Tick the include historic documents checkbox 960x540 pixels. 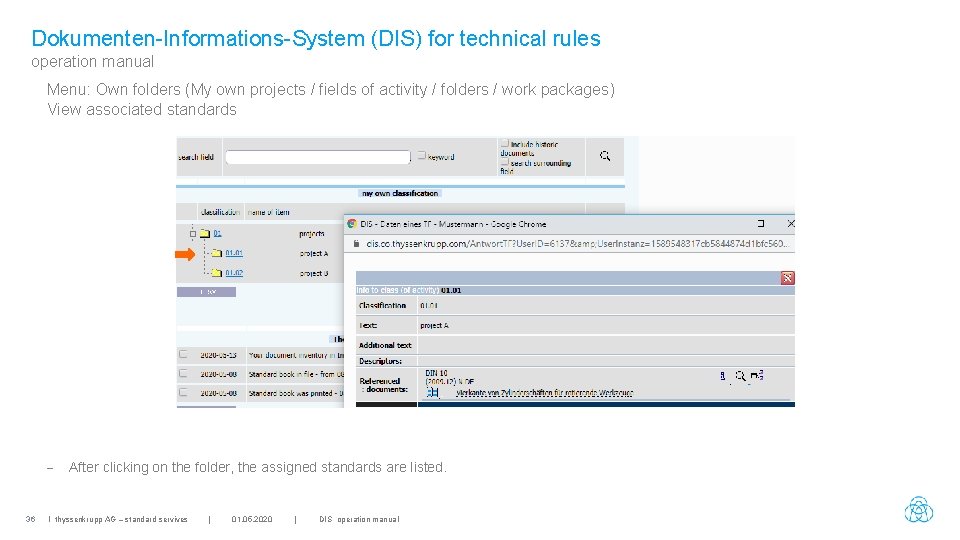pyautogui.click(x=504, y=143)
